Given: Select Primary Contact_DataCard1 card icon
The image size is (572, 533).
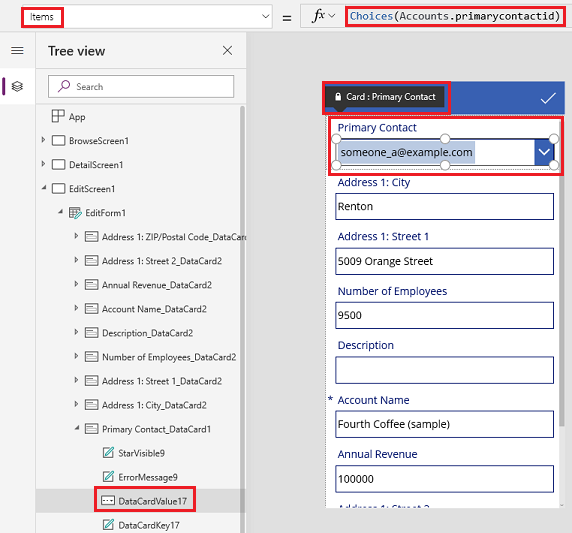Looking at the screenshot, I should (91, 429).
